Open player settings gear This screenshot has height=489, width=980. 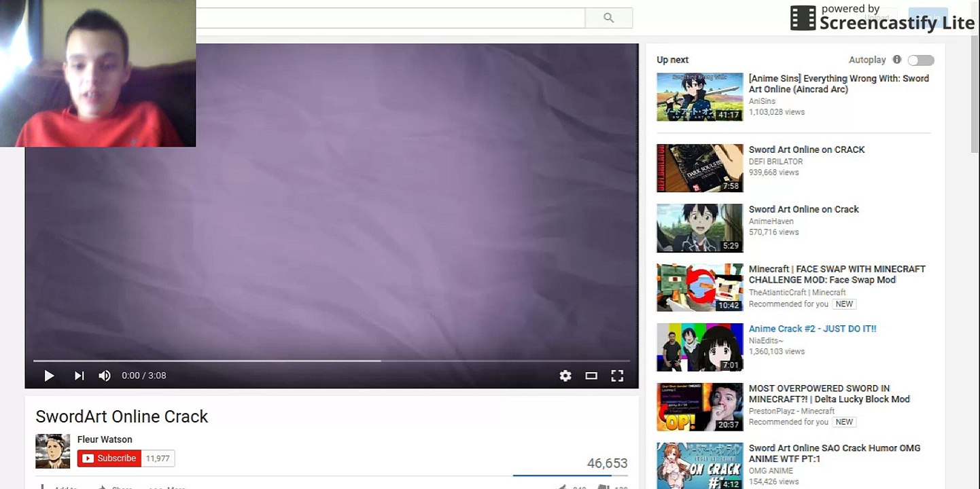[565, 376]
